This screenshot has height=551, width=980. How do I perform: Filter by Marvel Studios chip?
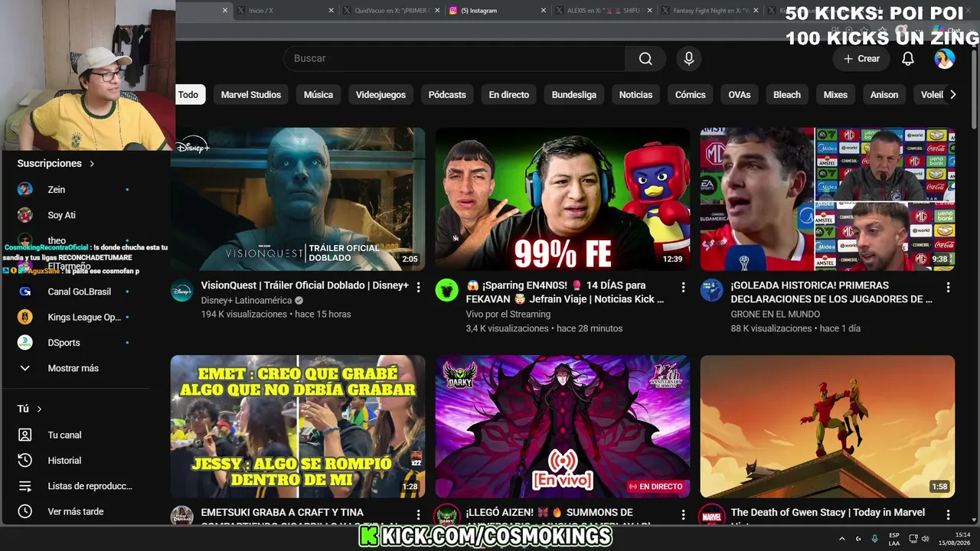(251, 95)
